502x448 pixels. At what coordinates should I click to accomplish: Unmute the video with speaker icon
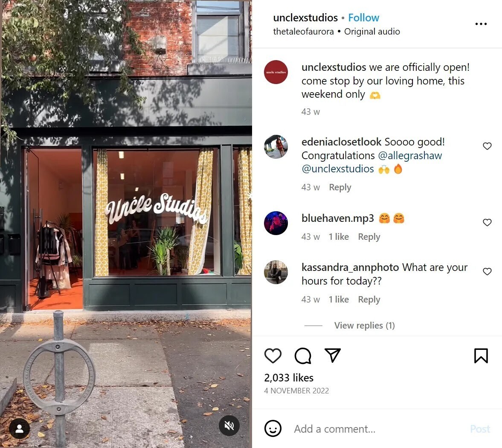[x=229, y=425]
